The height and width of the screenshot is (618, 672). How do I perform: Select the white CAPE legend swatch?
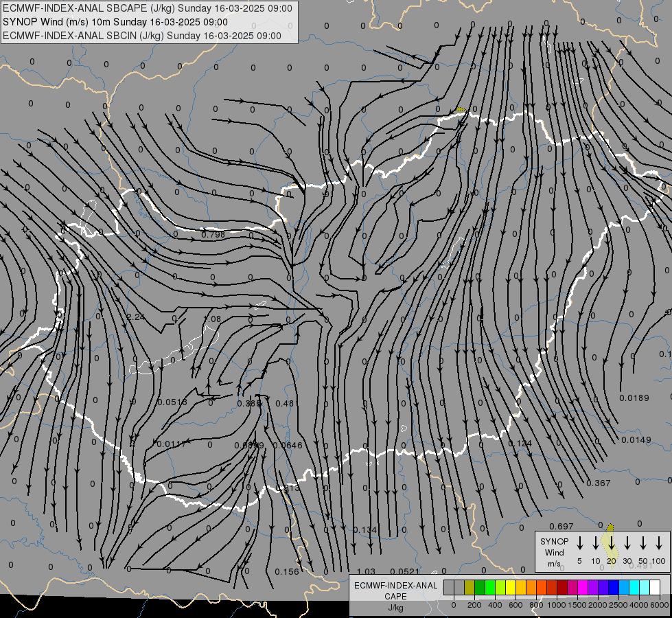[655, 587]
